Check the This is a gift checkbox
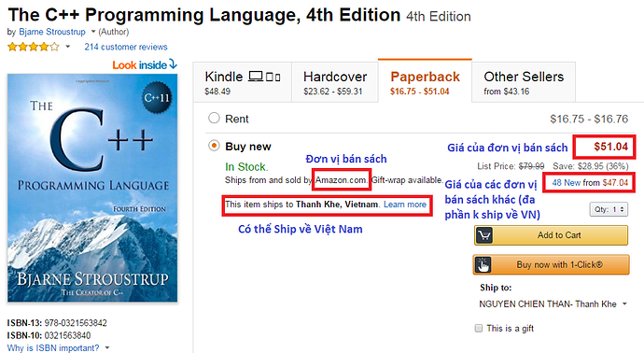The width and height of the screenshot is (644, 353). point(479,328)
